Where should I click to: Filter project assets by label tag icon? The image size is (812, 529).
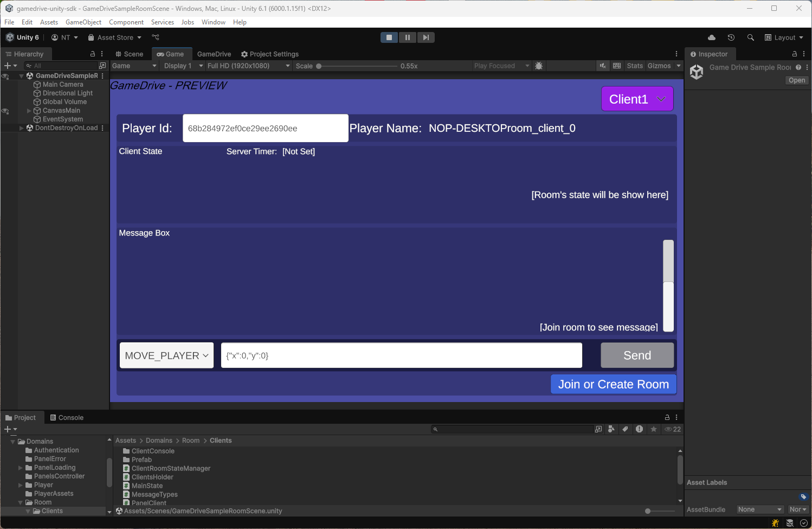click(x=625, y=429)
